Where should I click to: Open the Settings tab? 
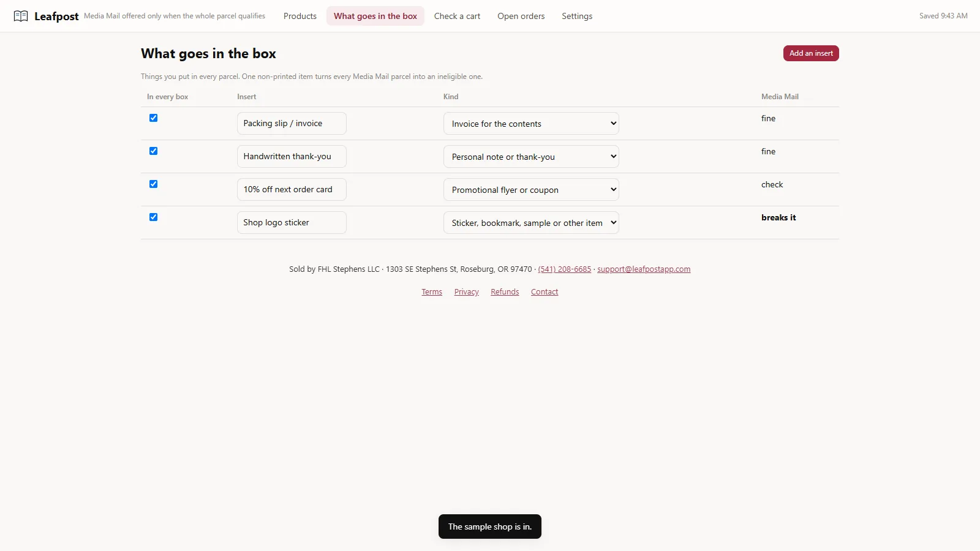(x=577, y=16)
